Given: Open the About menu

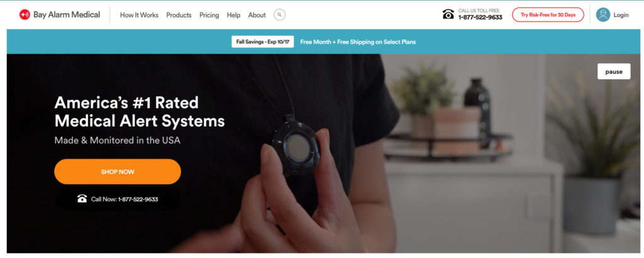Looking at the screenshot, I should pyautogui.click(x=257, y=15).
